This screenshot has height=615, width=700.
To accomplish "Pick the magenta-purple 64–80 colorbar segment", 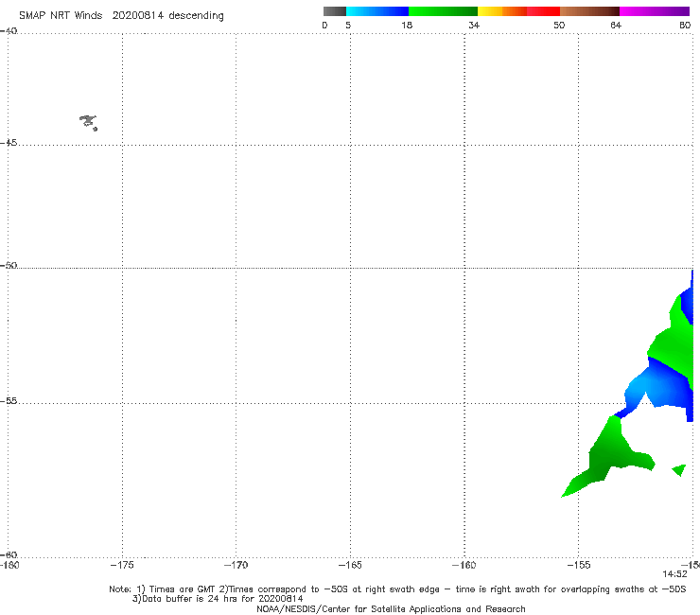I will click(655, 11).
